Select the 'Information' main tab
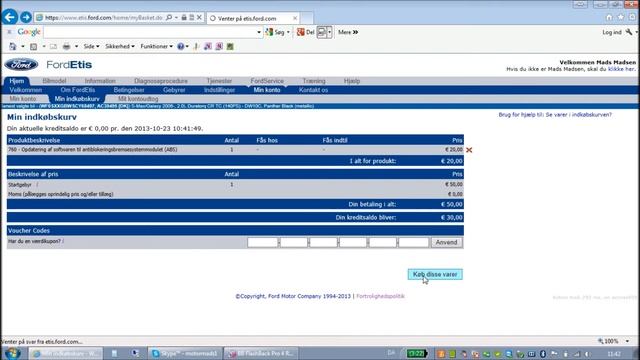The height and width of the screenshot is (360, 640). [100, 81]
